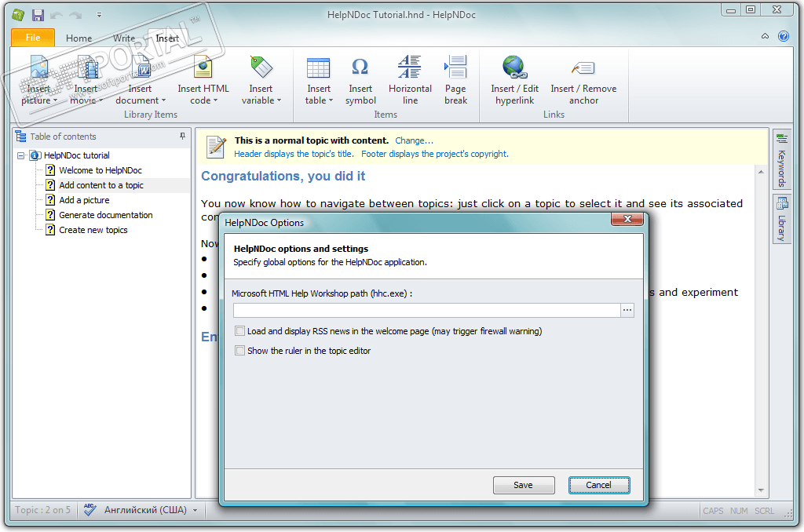Click the Change... link for topic kind
Viewport: 804px width, 532px height.
(414, 140)
